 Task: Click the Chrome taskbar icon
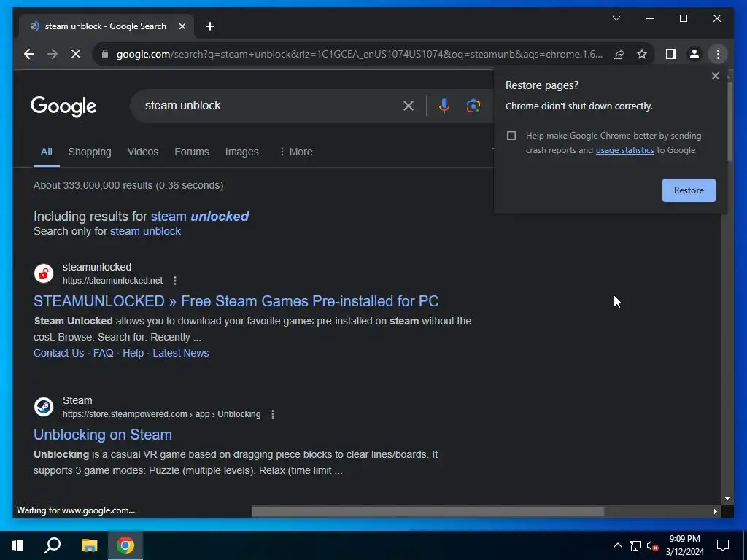coord(125,545)
